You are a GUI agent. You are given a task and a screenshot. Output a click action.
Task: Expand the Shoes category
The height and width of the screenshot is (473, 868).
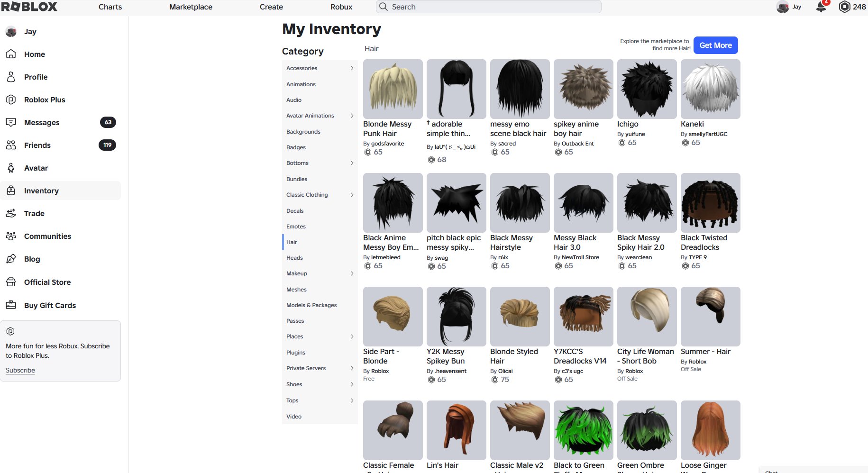point(352,384)
